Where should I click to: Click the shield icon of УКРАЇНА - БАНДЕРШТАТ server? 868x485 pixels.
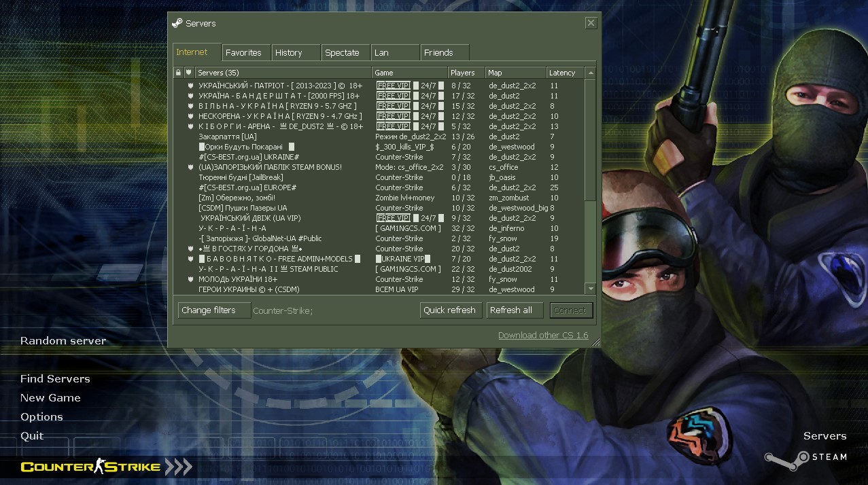(191, 96)
